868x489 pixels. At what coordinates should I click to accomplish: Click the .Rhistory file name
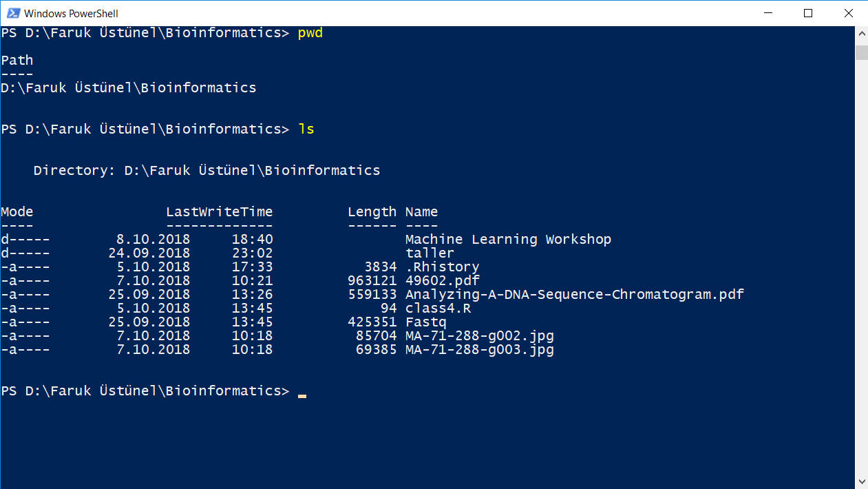pos(442,267)
